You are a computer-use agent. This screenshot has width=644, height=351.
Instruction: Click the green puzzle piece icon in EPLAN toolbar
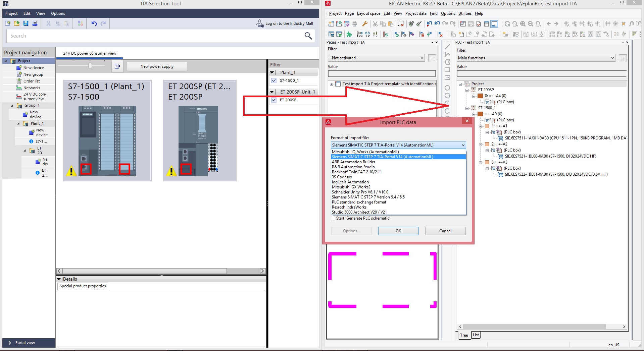[x=349, y=34]
